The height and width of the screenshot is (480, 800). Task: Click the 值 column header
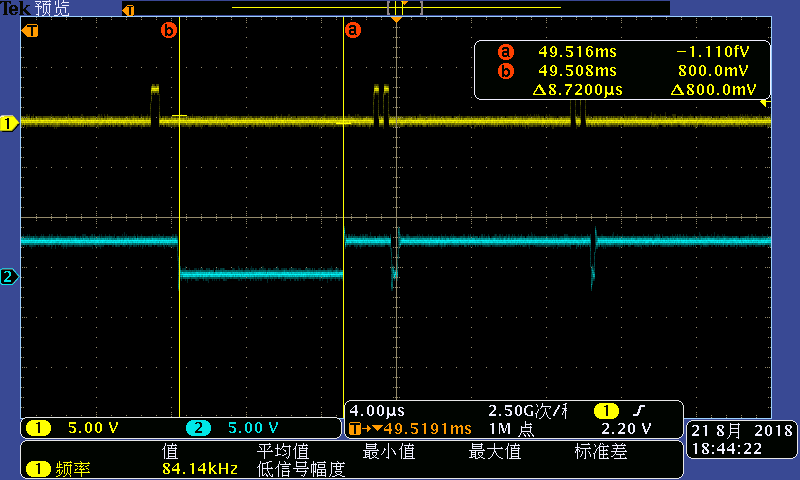(170, 451)
